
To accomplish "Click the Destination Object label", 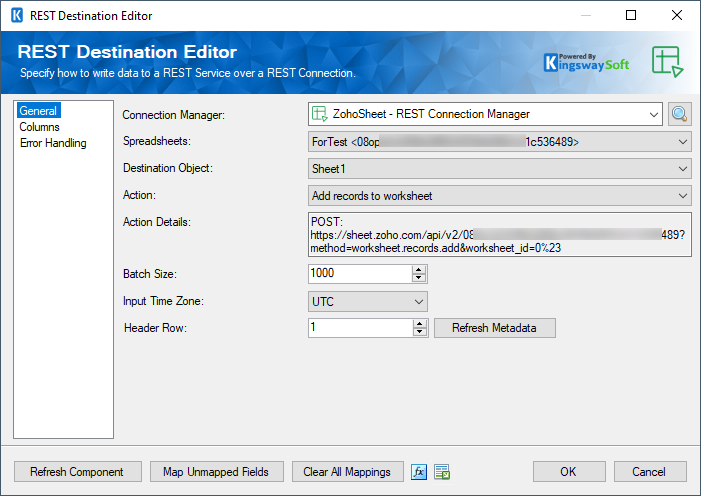I will click(x=168, y=168).
